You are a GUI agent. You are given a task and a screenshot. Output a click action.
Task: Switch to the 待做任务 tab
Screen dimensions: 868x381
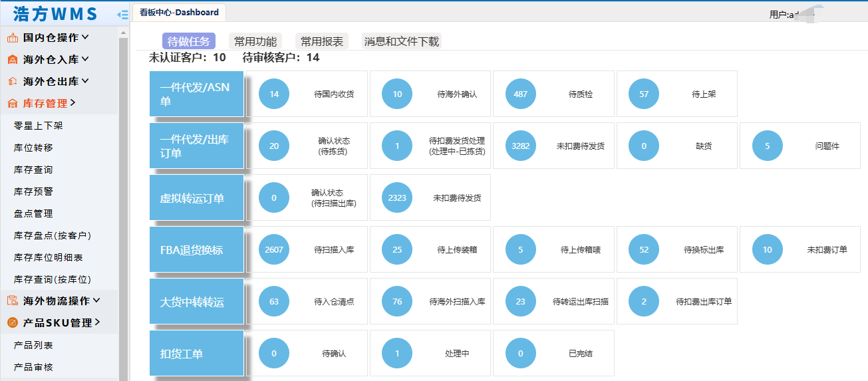[x=189, y=41]
